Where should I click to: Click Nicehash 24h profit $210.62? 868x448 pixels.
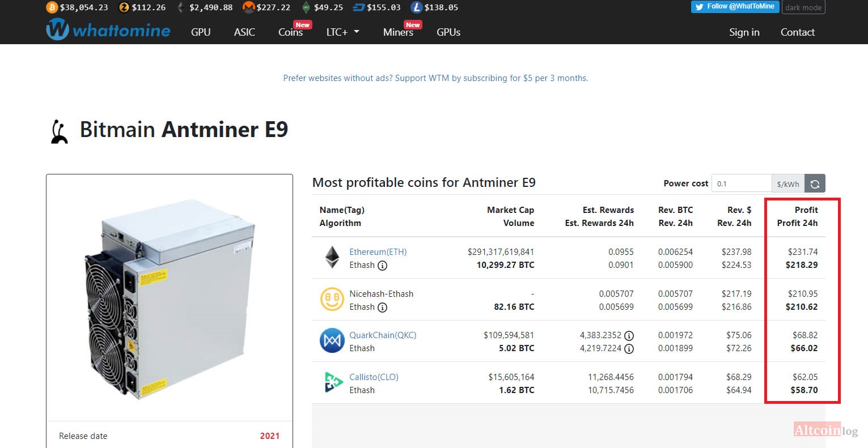[x=802, y=307]
